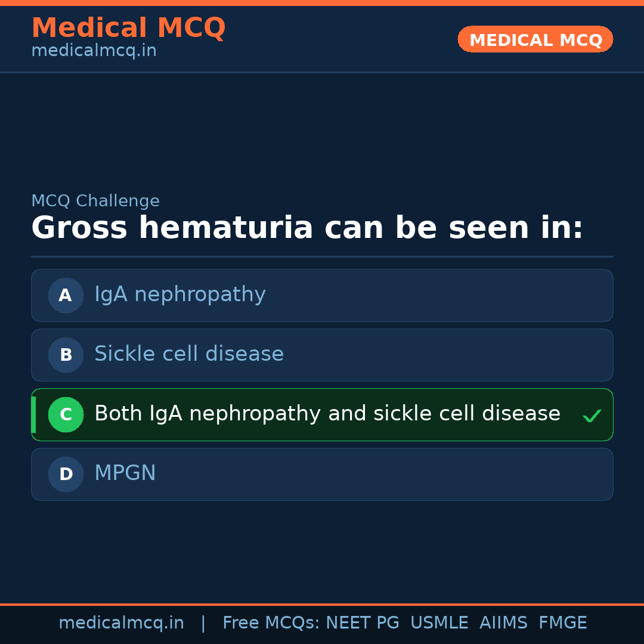
Task: Click the letter B circle badge
Action: (x=66, y=355)
